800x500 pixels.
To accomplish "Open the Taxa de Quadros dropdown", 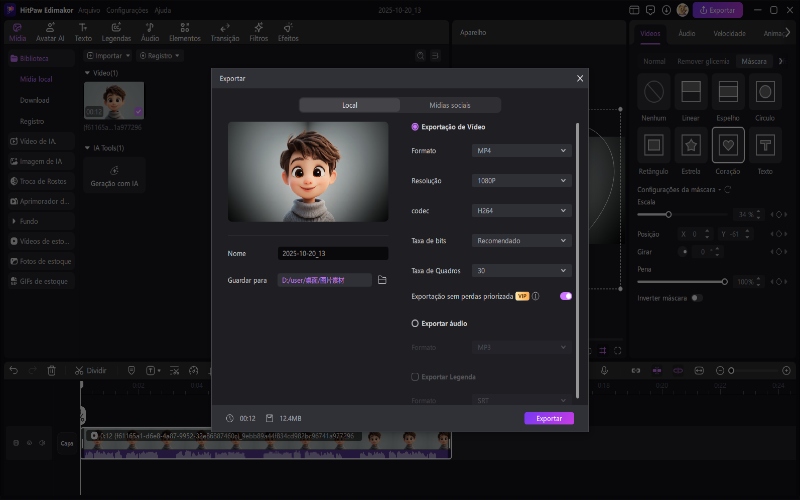I will (521, 271).
